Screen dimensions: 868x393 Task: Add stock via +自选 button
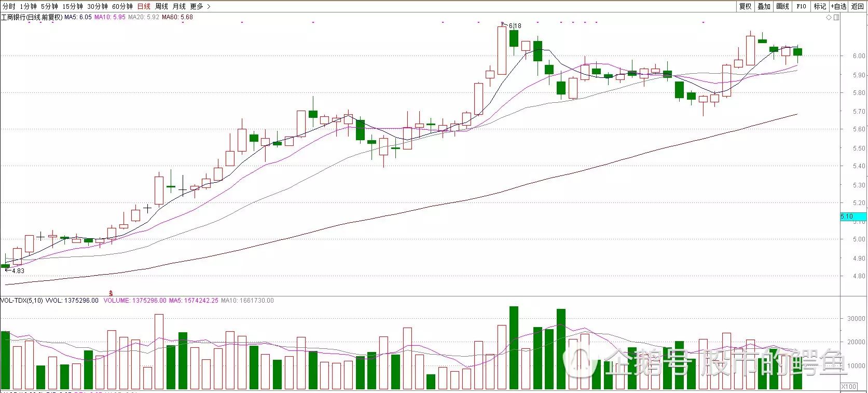(838, 6)
